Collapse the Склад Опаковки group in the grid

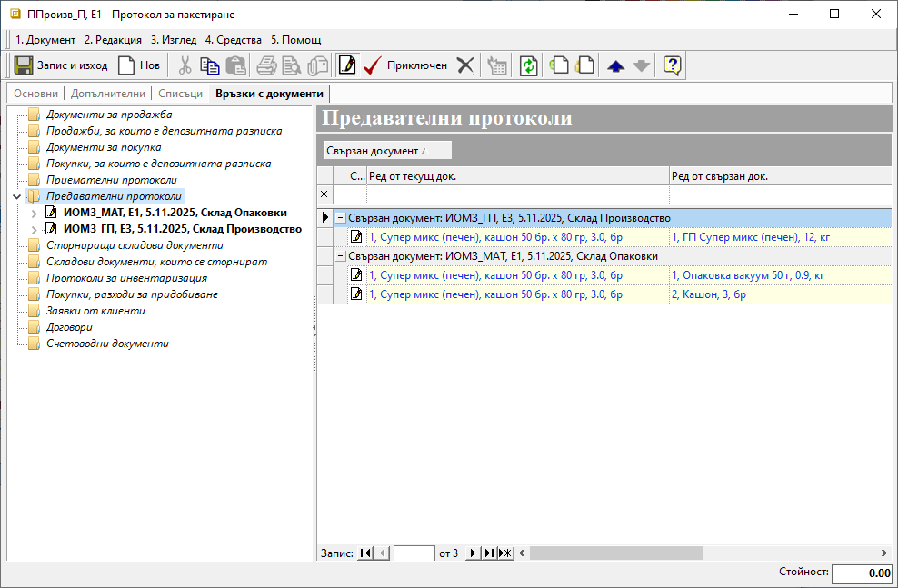(x=341, y=256)
